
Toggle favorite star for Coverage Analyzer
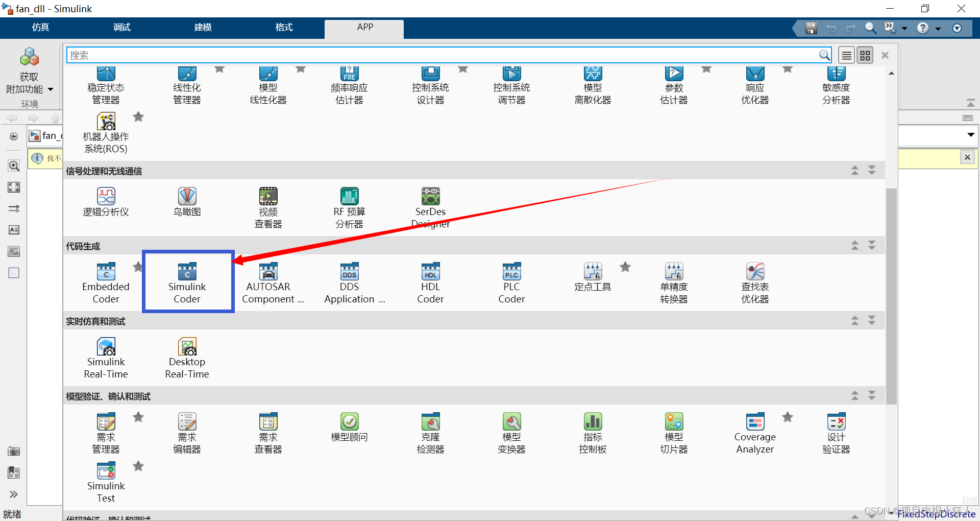pyautogui.click(x=788, y=417)
